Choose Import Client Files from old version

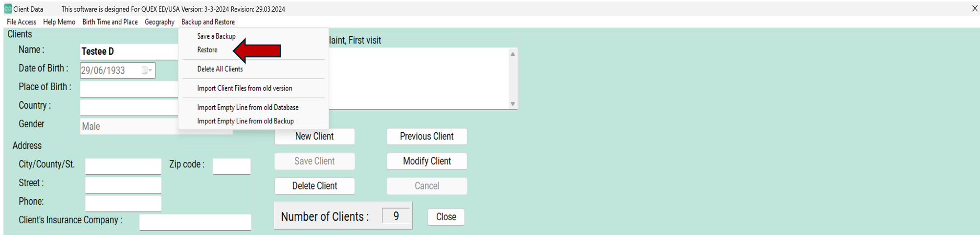coord(245,88)
